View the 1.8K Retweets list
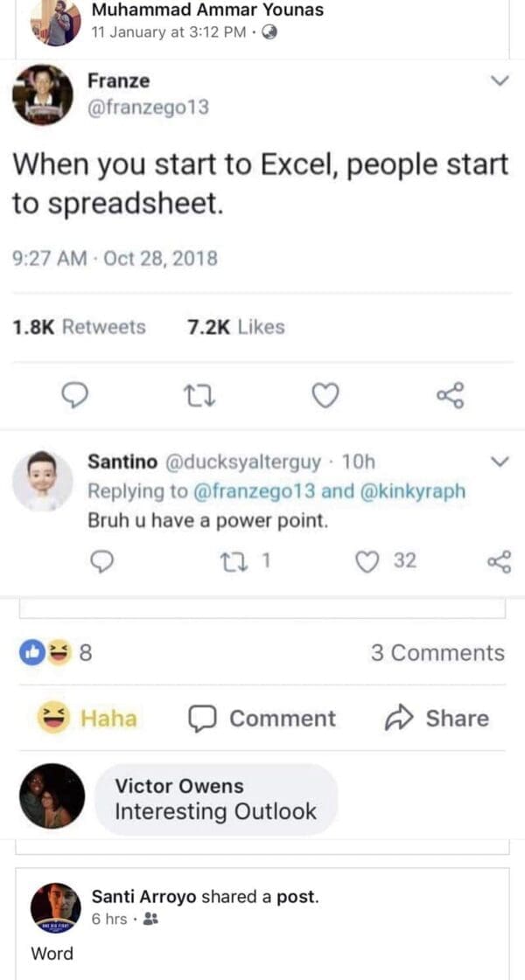Image resolution: width=525 pixels, height=980 pixels. point(79,327)
